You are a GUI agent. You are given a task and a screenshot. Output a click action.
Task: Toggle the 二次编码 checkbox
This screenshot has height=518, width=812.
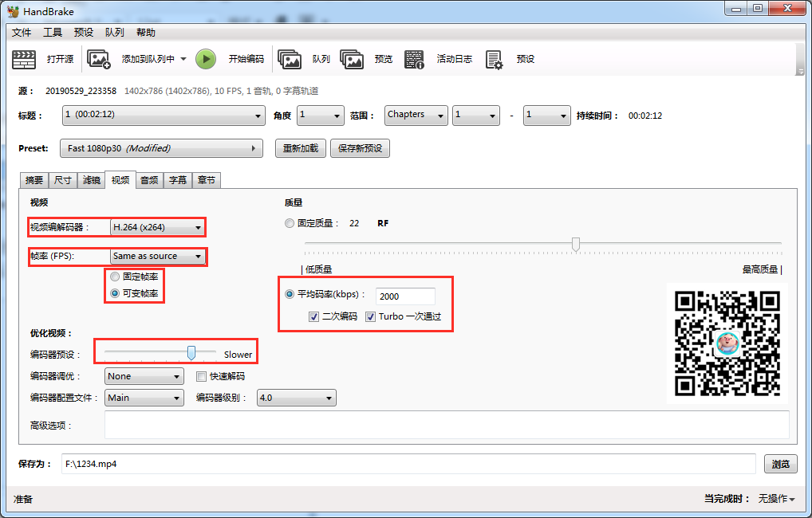pyautogui.click(x=313, y=316)
